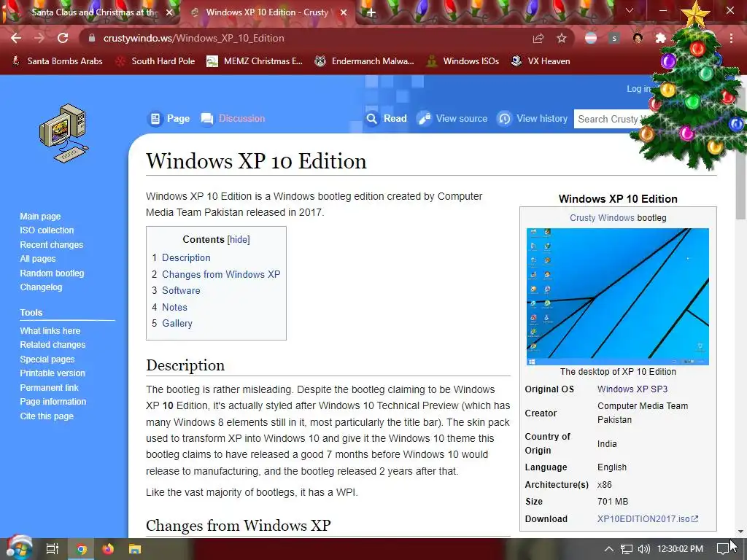This screenshot has width=747, height=560.
Task: Open Recent changes sidebar link
Action: coord(52,245)
